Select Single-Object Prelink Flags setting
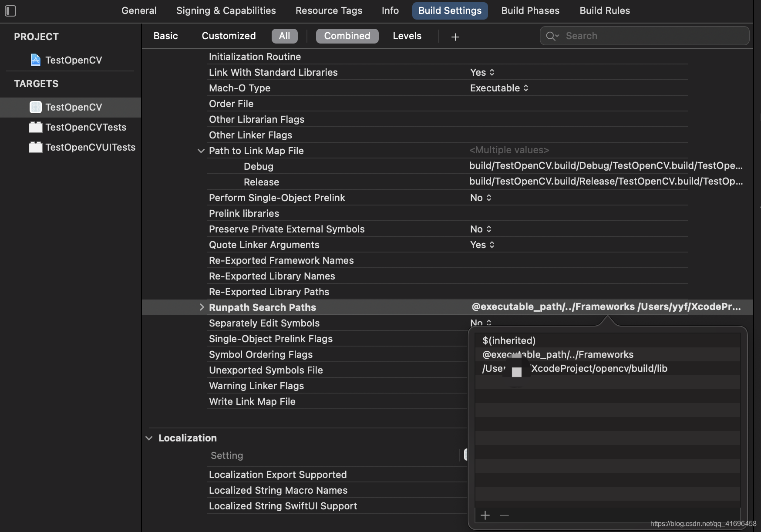 point(270,339)
